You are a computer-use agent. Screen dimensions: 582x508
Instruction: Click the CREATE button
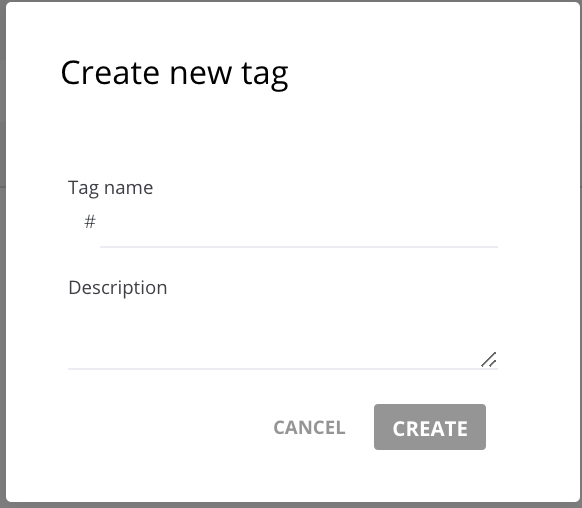(430, 427)
